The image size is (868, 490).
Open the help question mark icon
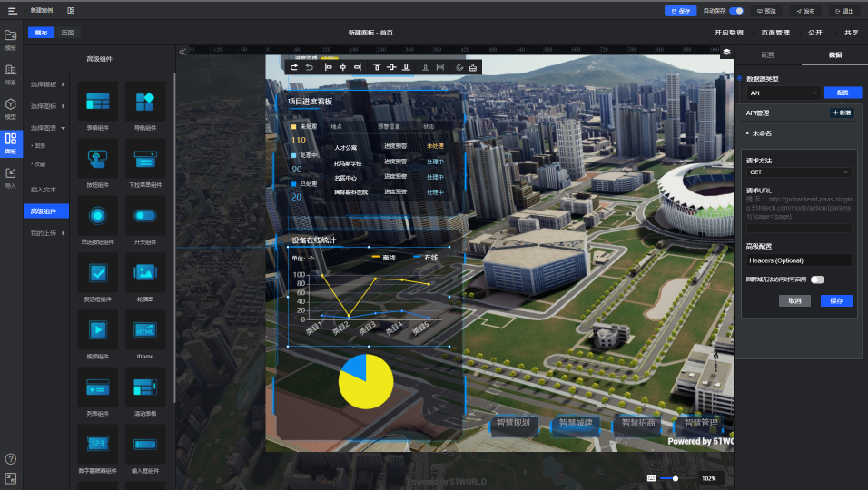point(11,459)
